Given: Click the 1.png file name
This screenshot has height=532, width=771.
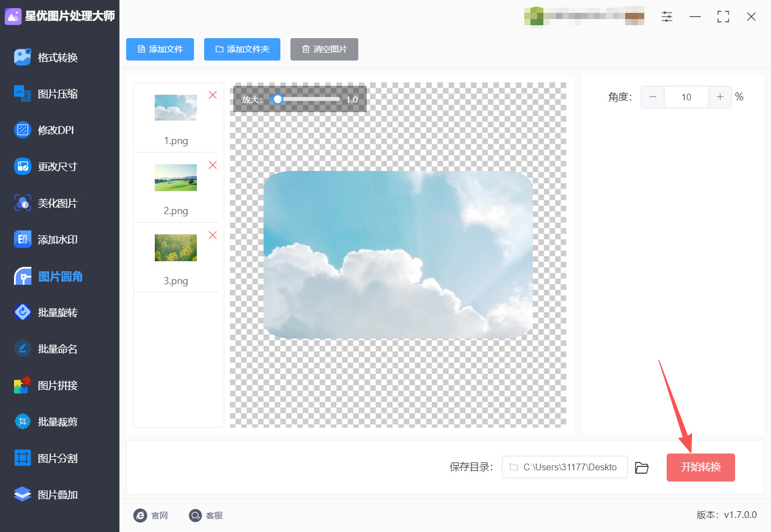Looking at the screenshot, I should coord(176,141).
